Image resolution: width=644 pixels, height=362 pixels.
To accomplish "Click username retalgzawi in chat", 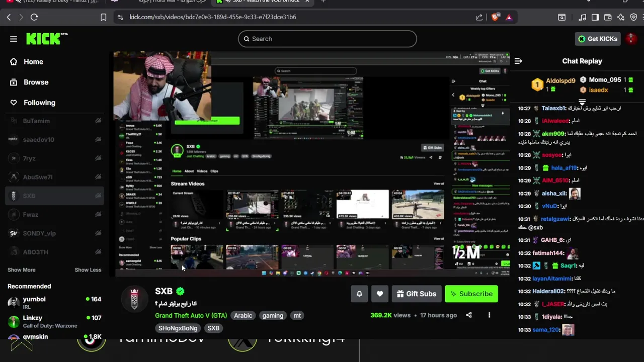I will coord(555,219).
